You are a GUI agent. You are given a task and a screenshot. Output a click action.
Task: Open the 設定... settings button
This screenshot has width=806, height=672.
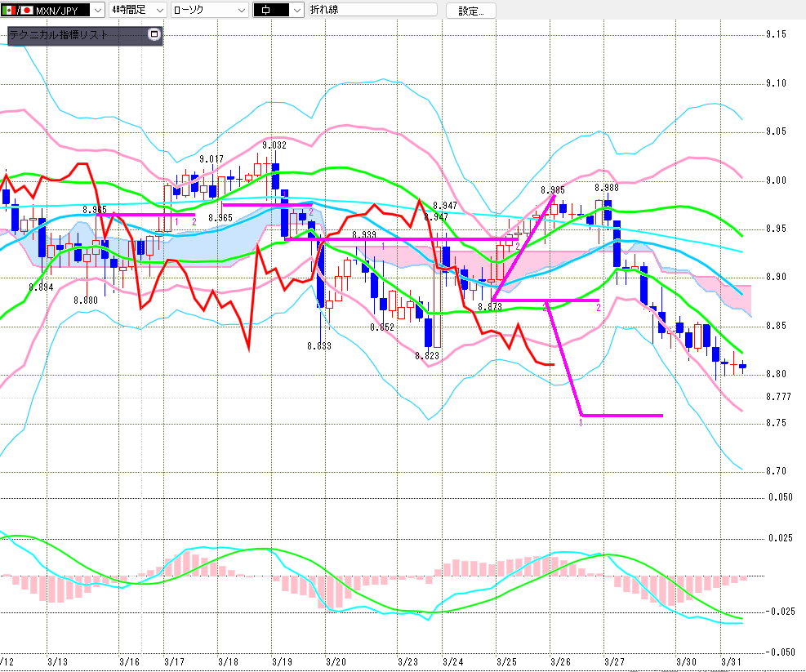coord(470,11)
